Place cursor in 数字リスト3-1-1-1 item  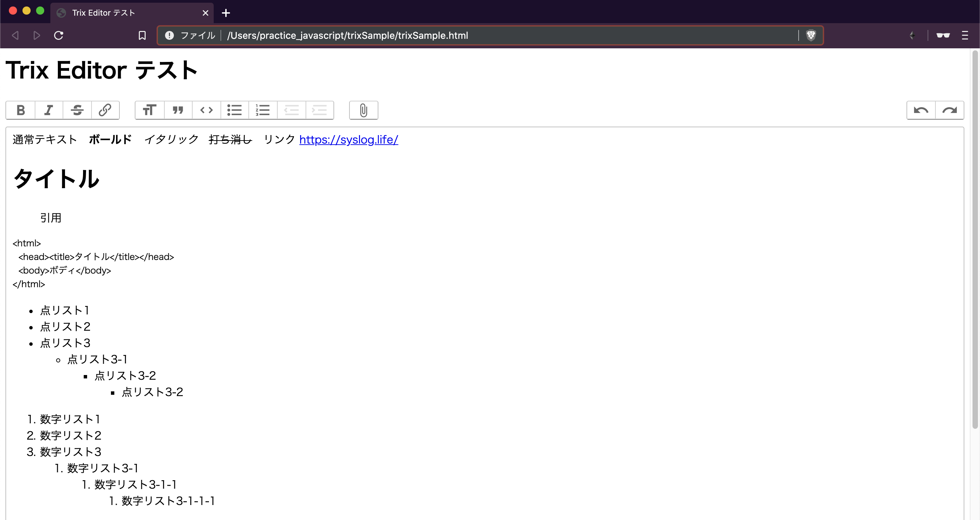click(x=168, y=501)
